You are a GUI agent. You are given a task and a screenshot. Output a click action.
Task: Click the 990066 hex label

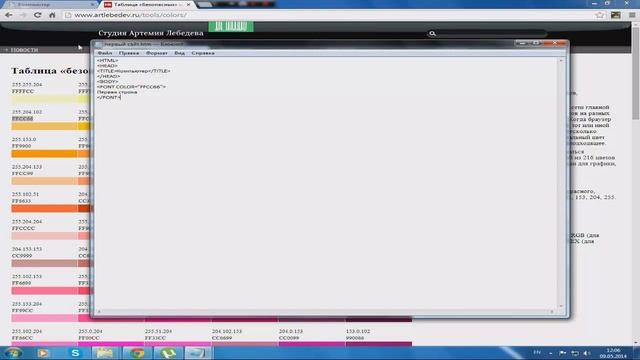(355, 338)
